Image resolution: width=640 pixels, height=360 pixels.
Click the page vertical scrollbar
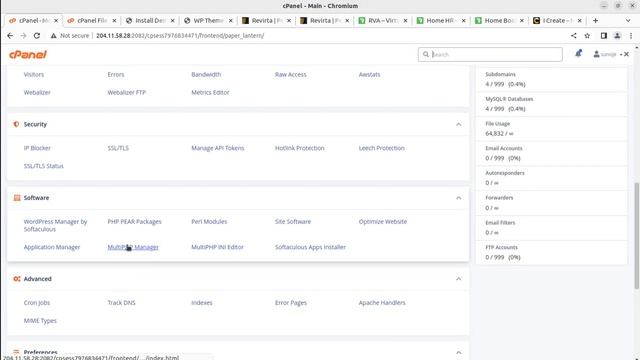point(636,236)
